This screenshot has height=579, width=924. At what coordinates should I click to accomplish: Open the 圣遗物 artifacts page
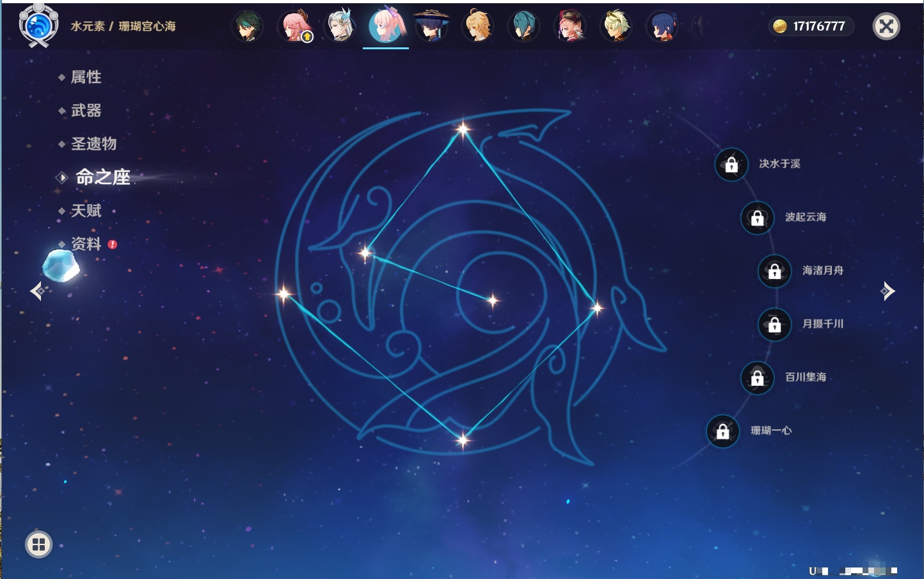(x=93, y=144)
